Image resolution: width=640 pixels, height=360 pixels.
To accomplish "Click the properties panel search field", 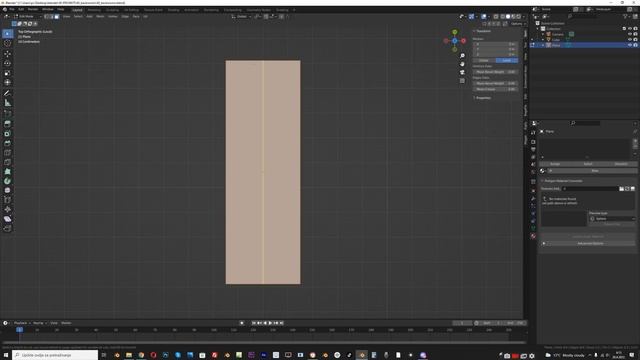I will (x=584, y=123).
